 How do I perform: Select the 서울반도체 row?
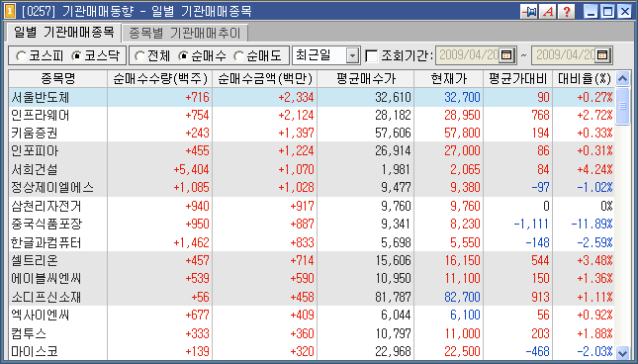coord(312,97)
